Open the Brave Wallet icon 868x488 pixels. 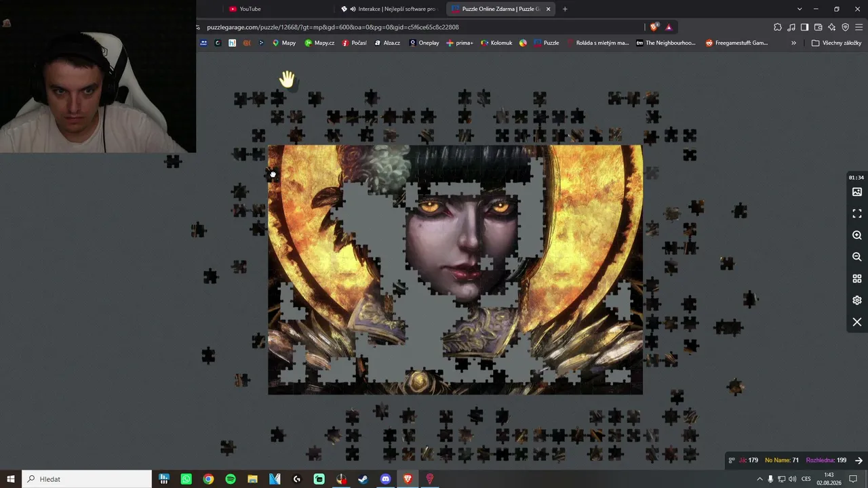point(818,27)
